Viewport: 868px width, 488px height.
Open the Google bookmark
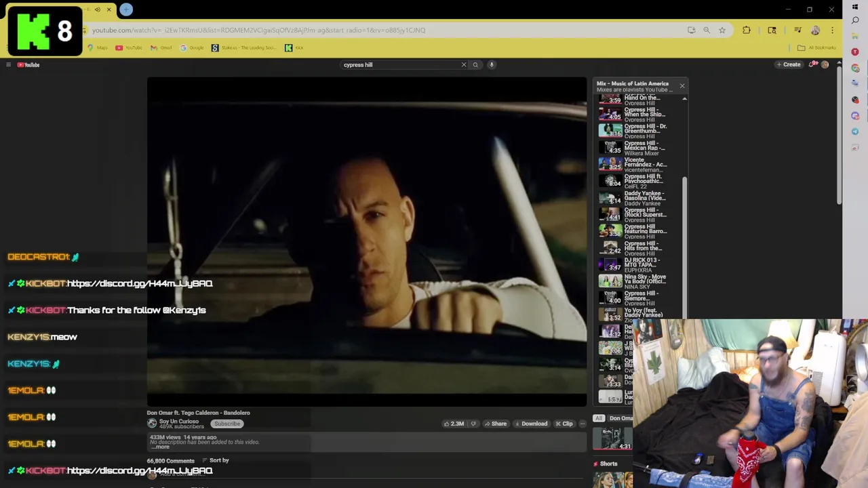192,47
